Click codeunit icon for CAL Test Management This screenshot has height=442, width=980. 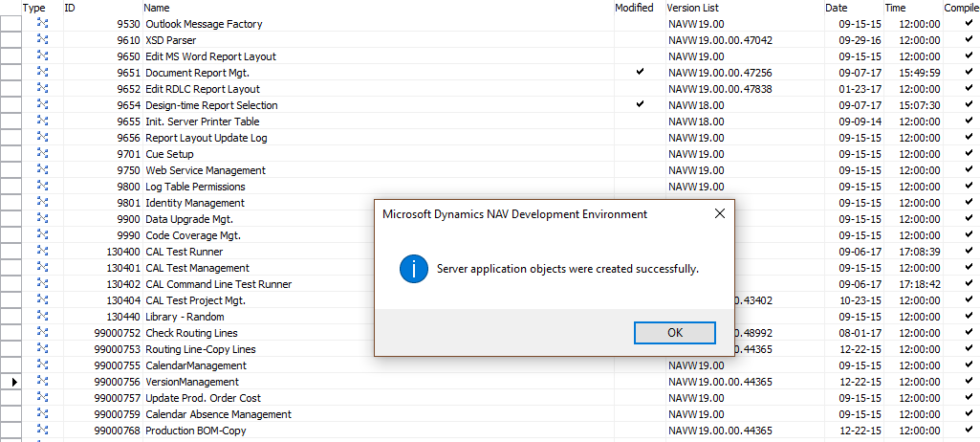point(42,268)
